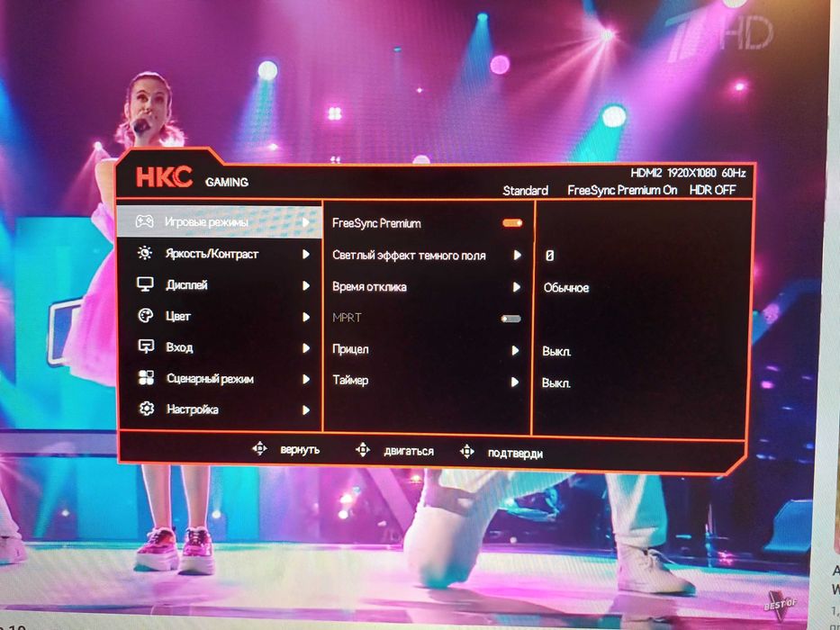Click the input source icon beside Вход
Screen dimensions: 840x630
tap(146, 346)
